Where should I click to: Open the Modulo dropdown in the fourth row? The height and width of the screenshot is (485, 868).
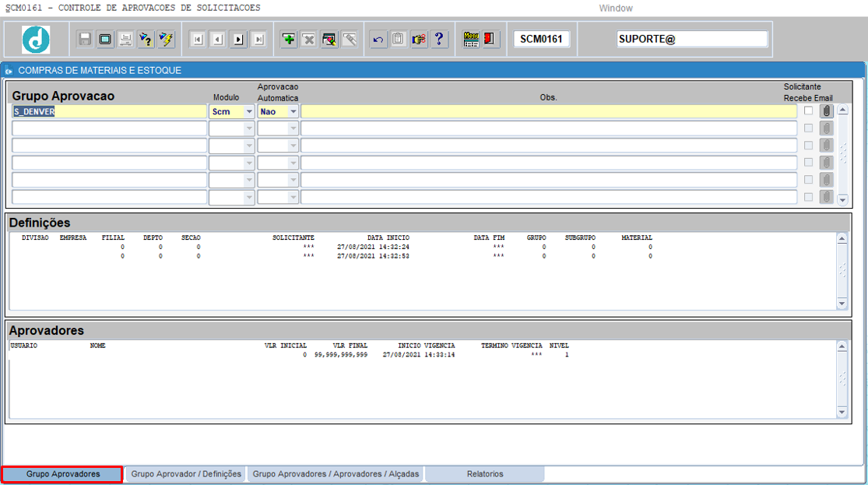249,163
